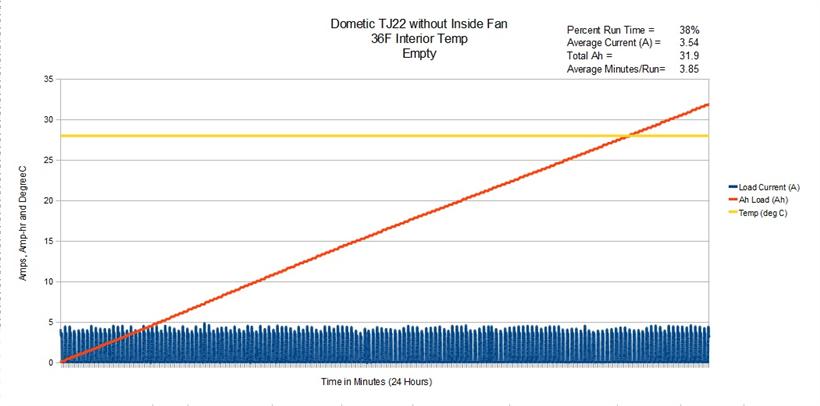Image resolution: width=820 pixels, height=406 pixels.
Task: Click the y-axis label '30'
Action: coord(49,120)
